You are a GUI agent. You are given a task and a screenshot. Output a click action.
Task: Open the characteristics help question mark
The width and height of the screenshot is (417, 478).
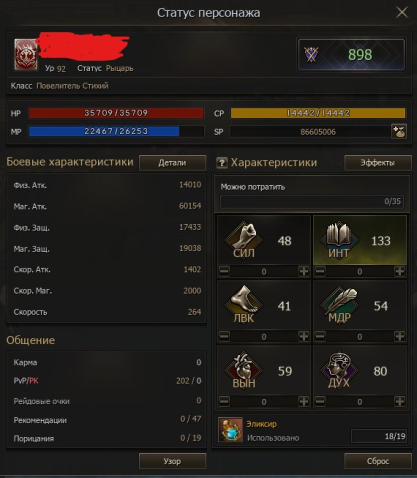click(221, 163)
